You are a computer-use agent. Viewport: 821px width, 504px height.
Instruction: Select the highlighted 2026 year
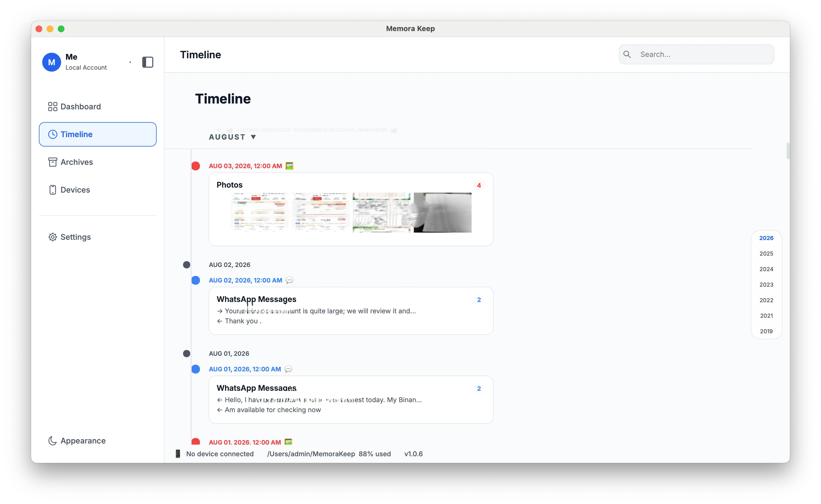coord(766,238)
